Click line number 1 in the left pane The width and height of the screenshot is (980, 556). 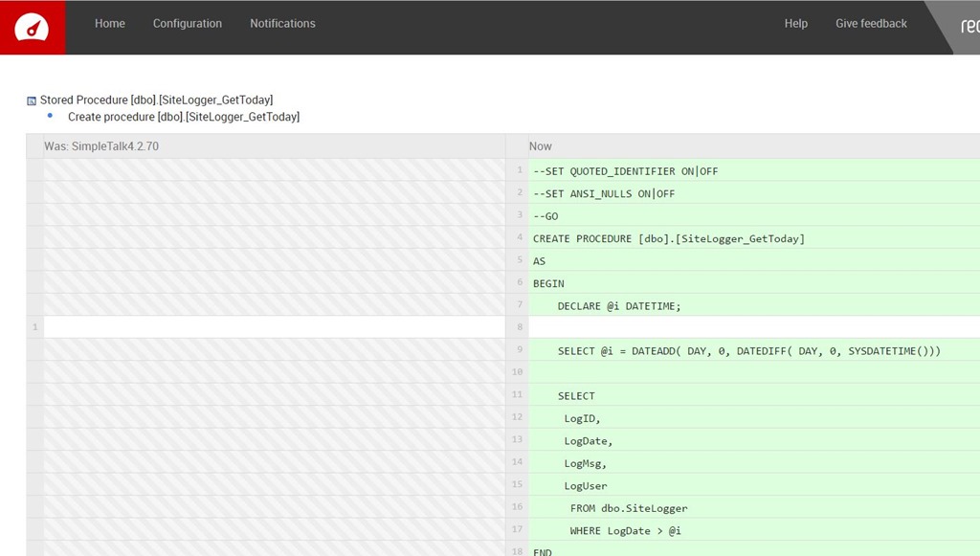click(35, 327)
